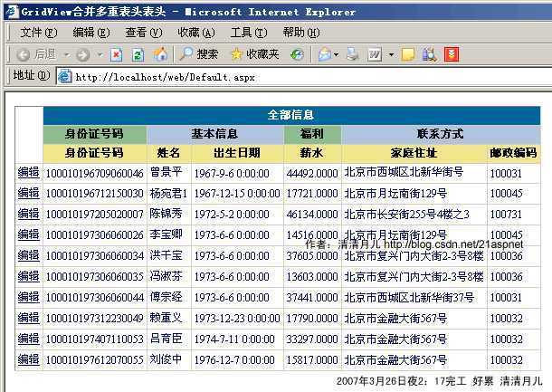Click 编辑 link for 傅宗经 row
Viewport: 552px width, 392px height.
click(29, 297)
